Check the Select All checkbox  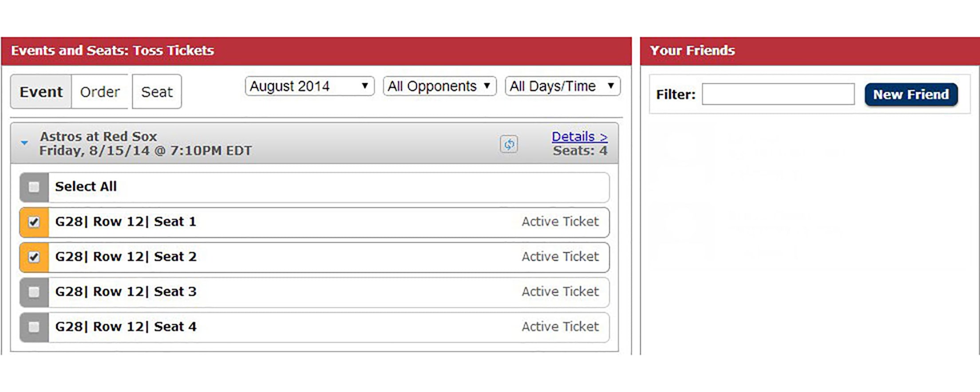pos(34,187)
